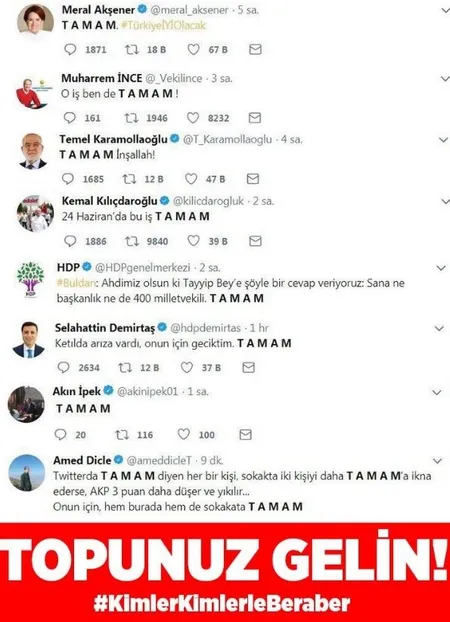Like Selahattin Demirtaş's tweet
Screen dimensions: 450x622
pyautogui.click(x=187, y=367)
